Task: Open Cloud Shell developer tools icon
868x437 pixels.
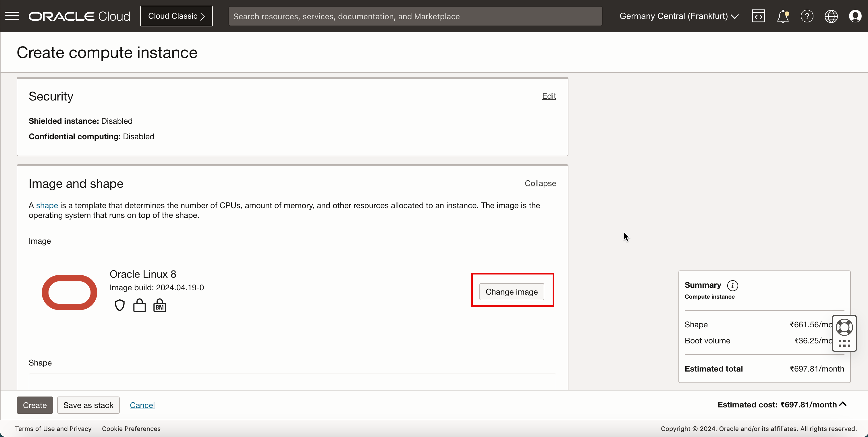Action: click(758, 16)
